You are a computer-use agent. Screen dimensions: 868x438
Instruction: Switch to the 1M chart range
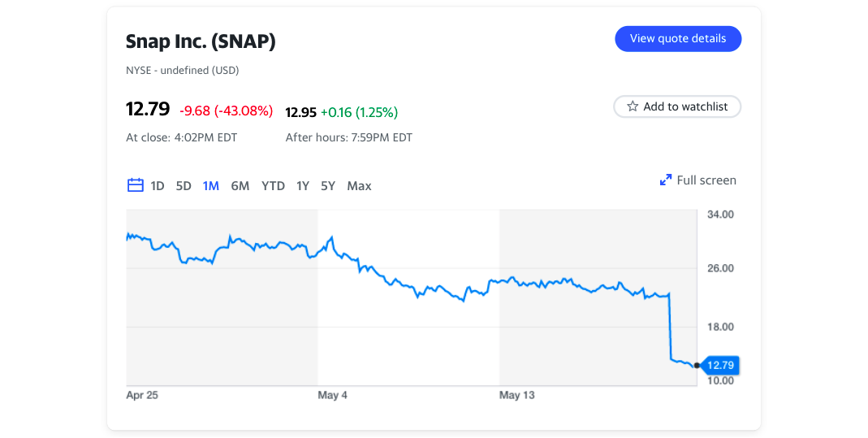211,186
